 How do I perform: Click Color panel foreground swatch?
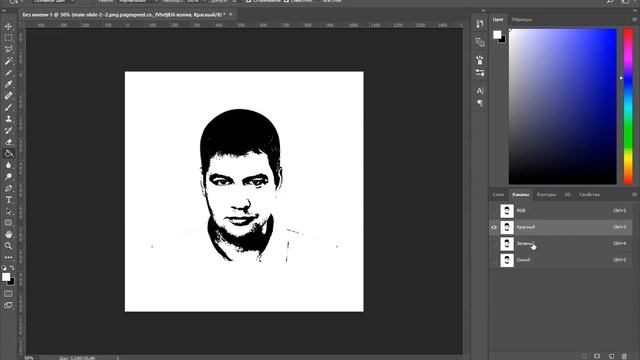tap(497, 35)
